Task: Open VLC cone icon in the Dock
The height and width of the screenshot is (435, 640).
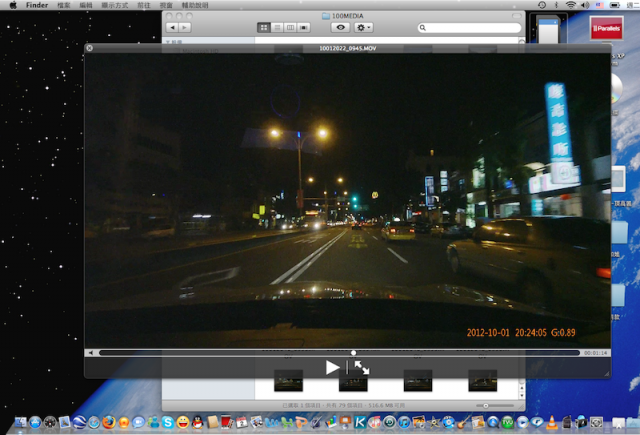Action: [x=552, y=422]
